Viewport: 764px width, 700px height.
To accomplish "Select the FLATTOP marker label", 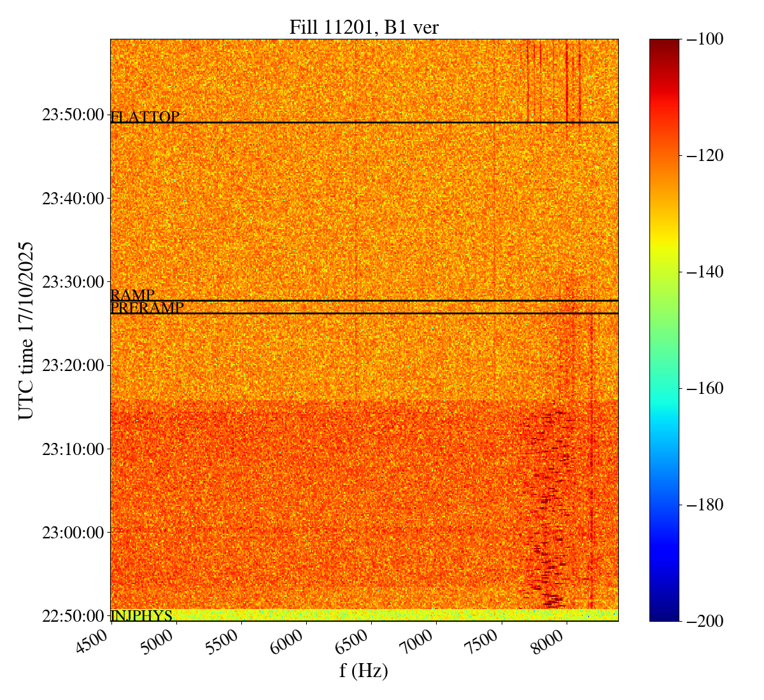I will click(x=145, y=117).
